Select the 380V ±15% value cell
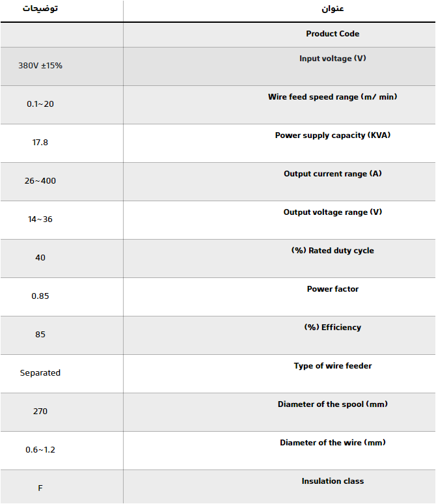Image resolution: width=436 pixels, height=504 pixels. tap(40, 66)
